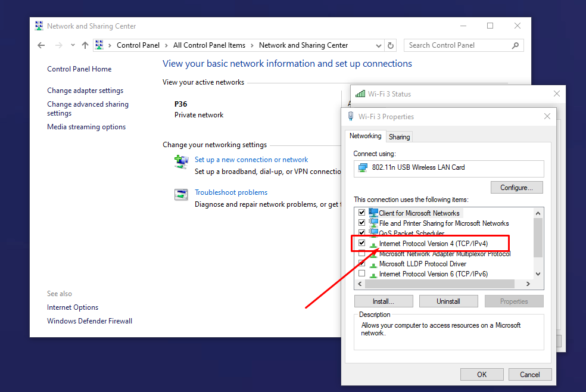
Task: Open Change adapter settings
Action: [x=85, y=91]
